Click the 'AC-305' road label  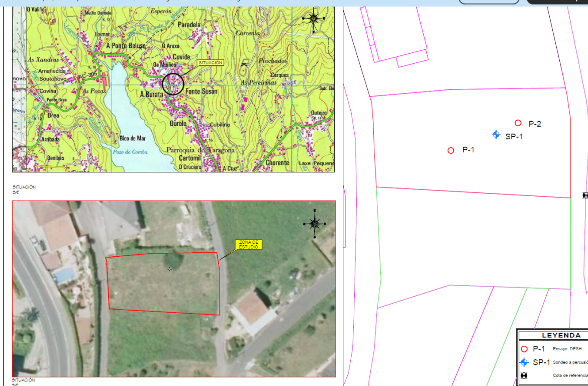(x=88, y=75)
